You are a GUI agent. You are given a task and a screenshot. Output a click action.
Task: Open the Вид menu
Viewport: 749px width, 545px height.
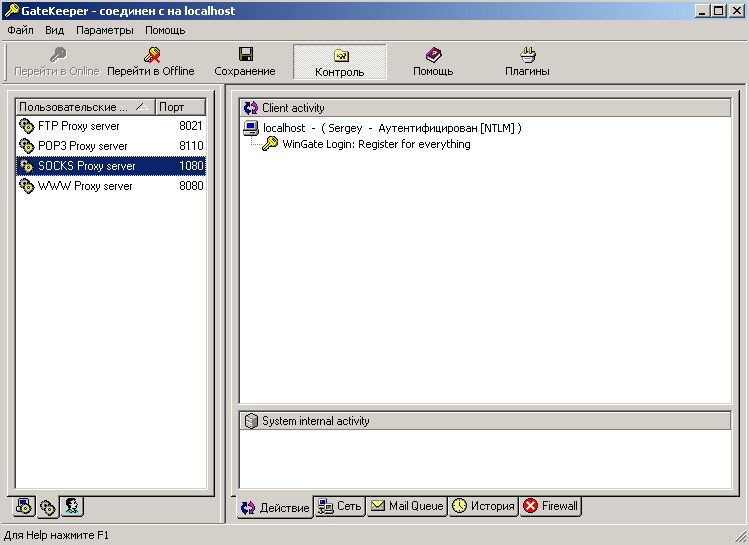54,30
